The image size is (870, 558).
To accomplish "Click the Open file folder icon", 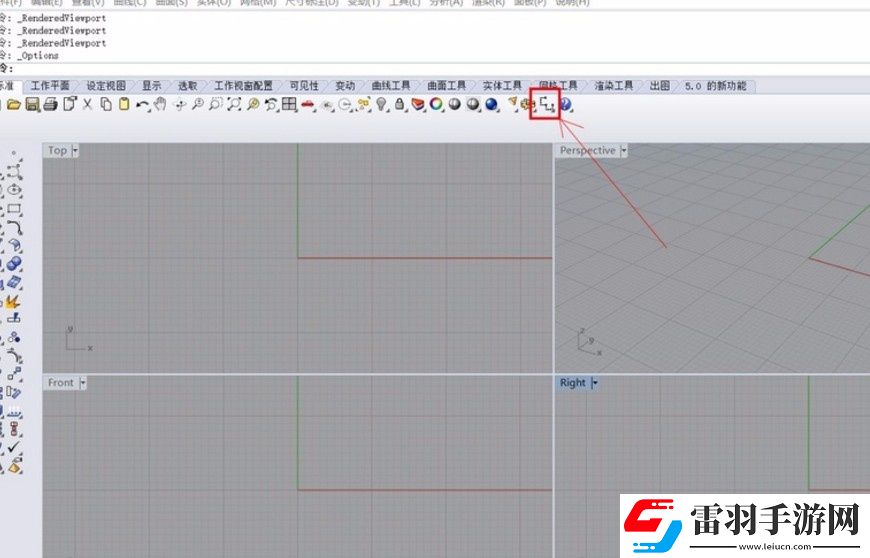I will (14, 104).
